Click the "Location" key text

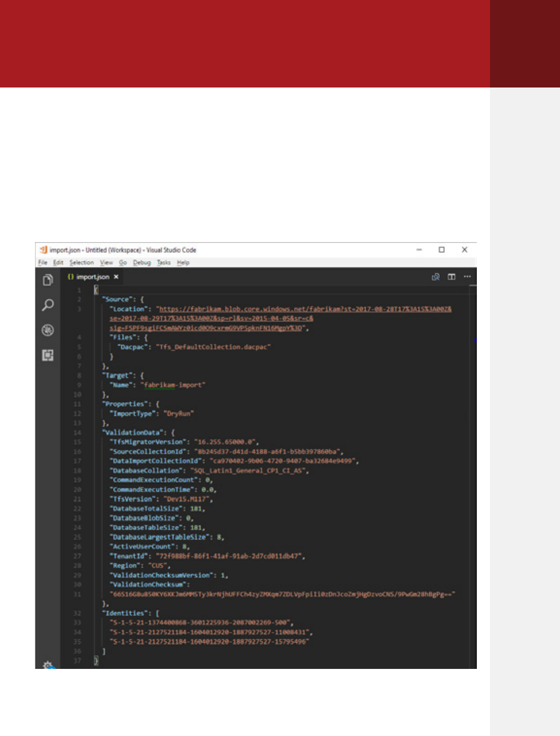[129, 309]
